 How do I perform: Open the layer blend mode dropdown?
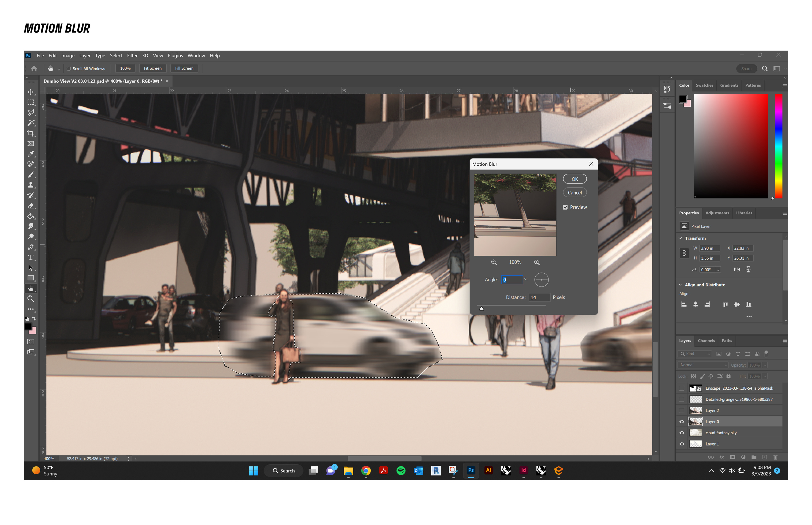click(x=703, y=365)
